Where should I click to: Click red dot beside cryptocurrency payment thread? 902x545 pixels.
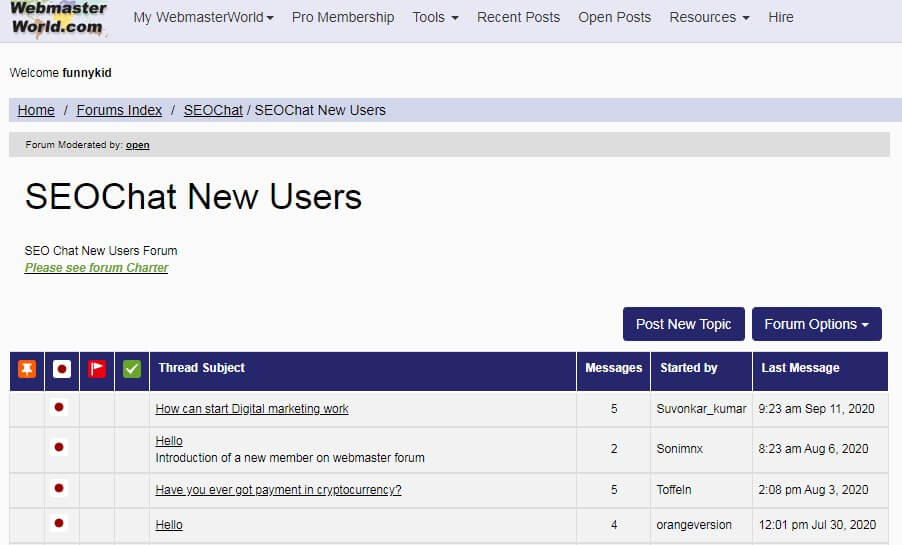click(59, 488)
